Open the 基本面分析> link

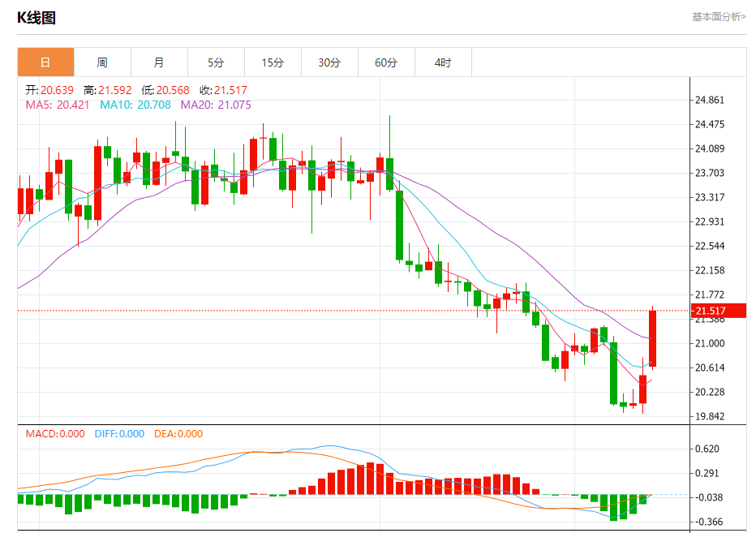click(719, 17)
